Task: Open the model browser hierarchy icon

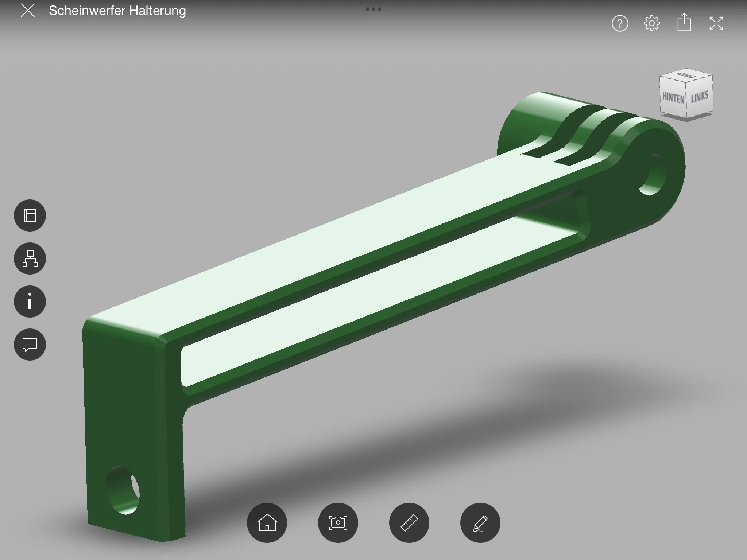Action: tap(30, 258)
